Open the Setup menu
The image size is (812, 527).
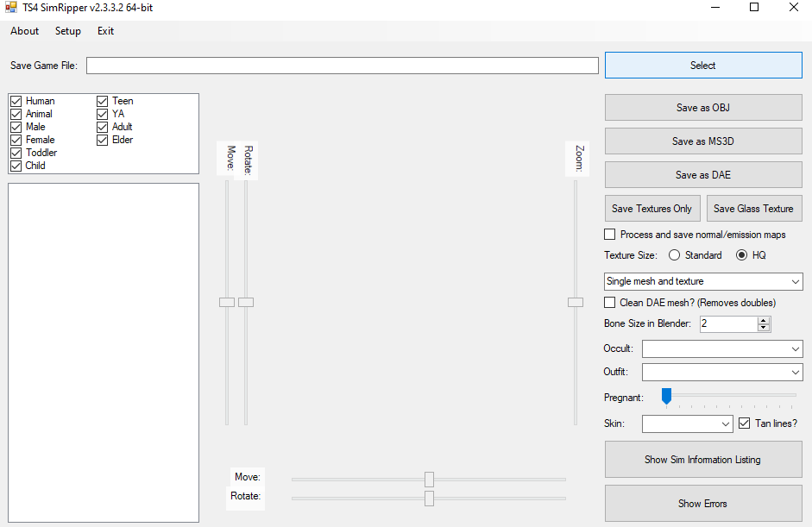click(68, 31)
